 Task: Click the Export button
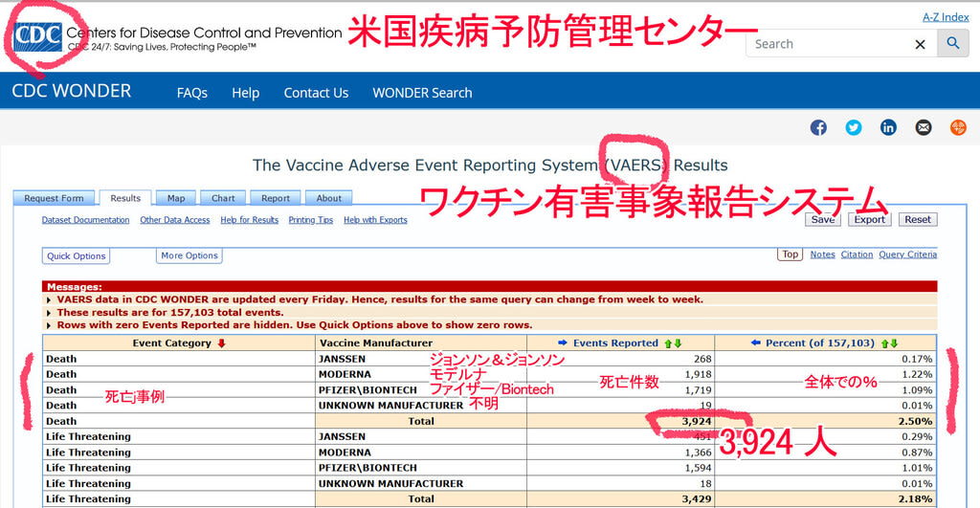tap(869, 219)
